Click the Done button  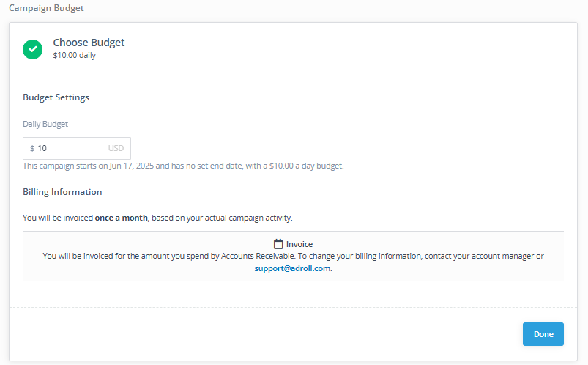(543, 334)
